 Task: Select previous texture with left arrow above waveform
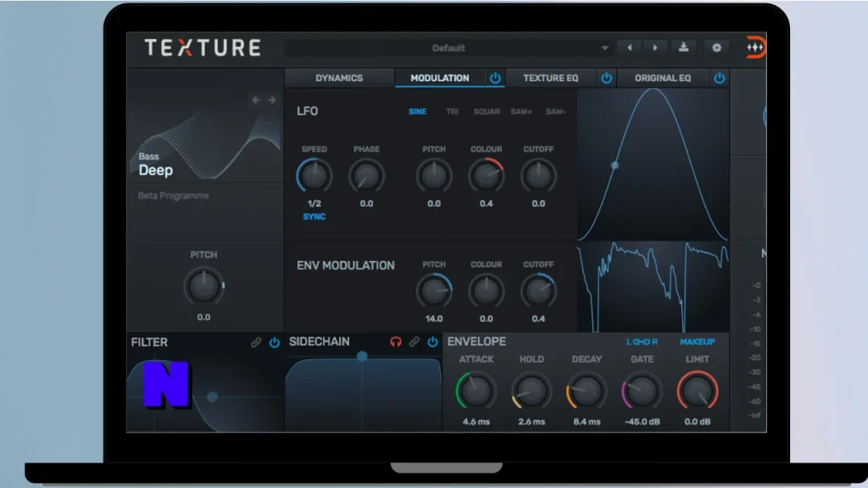[256, 100]
